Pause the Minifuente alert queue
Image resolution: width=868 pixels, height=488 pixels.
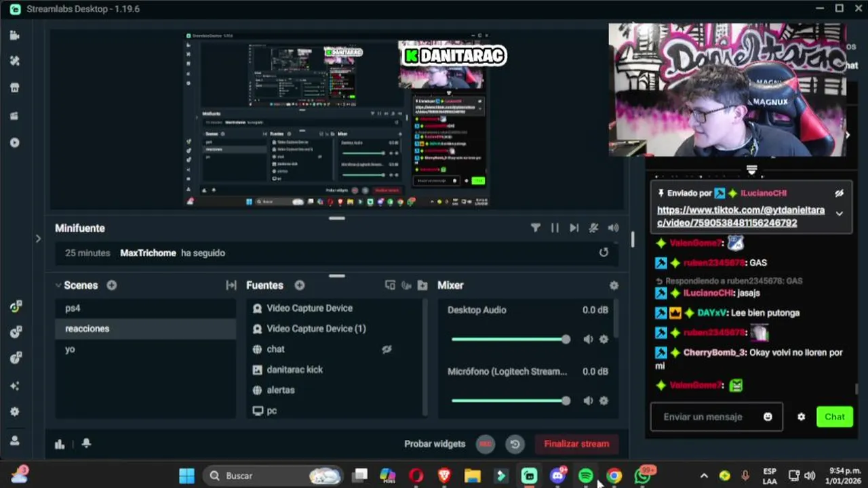(555, 228)
